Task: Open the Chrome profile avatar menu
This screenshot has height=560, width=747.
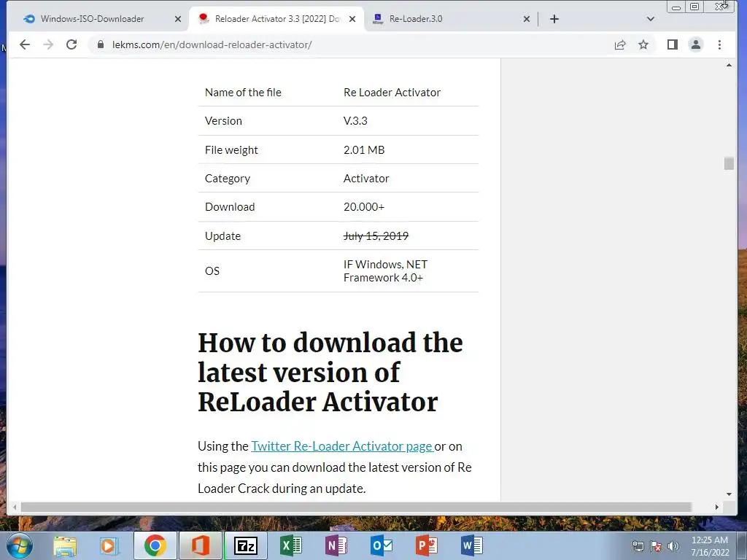Action: coord(695,44)
